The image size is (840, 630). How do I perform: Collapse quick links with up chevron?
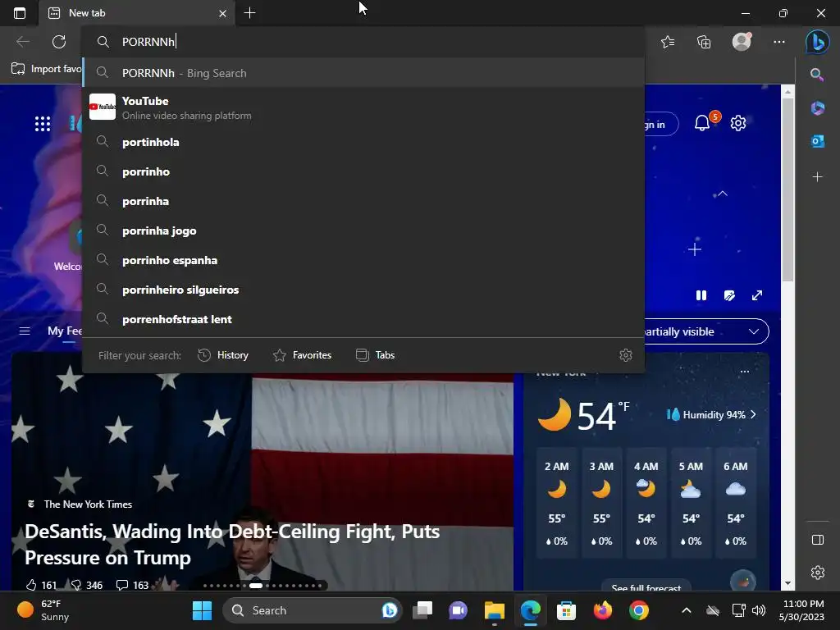pyautogui.click(x=722, y=194)
